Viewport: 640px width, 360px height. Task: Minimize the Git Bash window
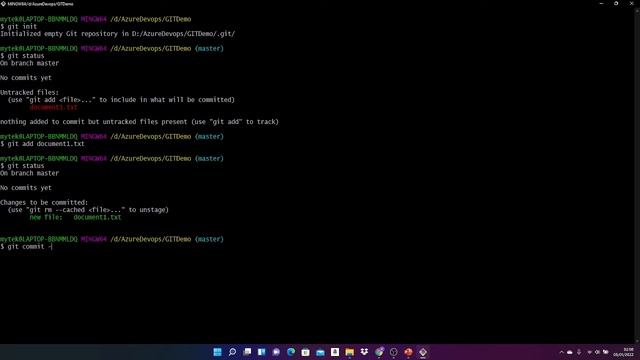[601, 4]
